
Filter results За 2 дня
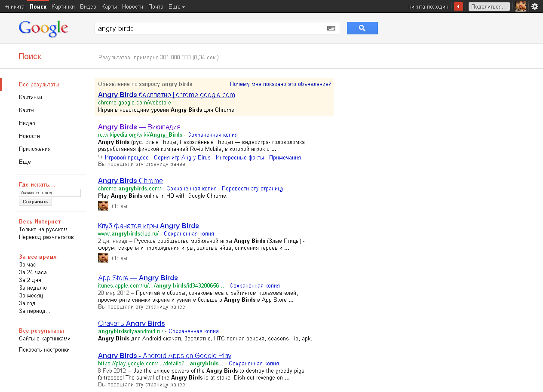[30, 280]
